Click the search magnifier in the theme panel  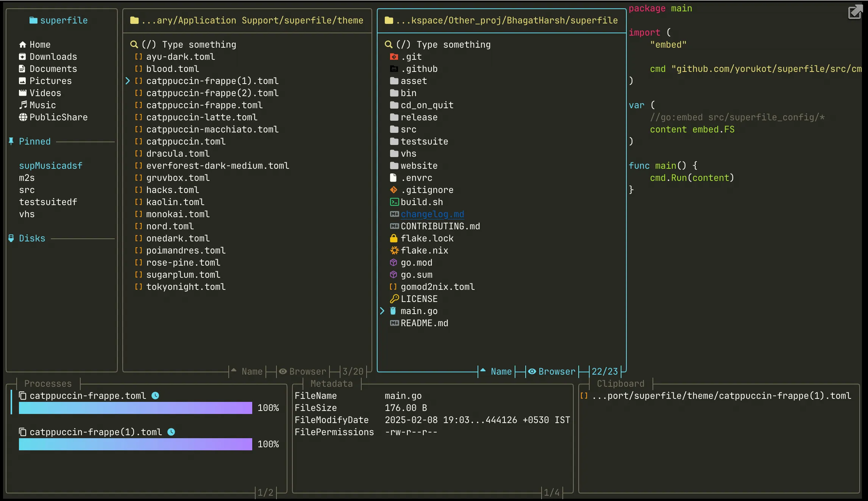click(x=134, y=44)
